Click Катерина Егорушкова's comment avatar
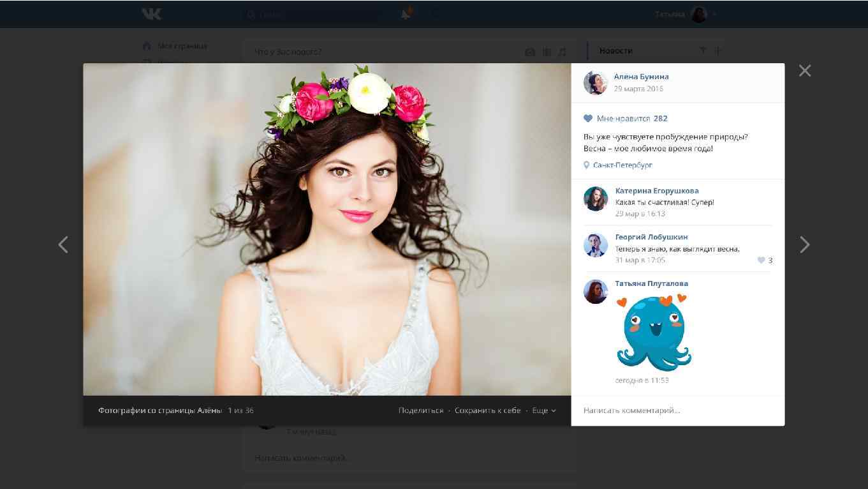The height and width of the screenshot is (489, 868). [x=596, y=199]
